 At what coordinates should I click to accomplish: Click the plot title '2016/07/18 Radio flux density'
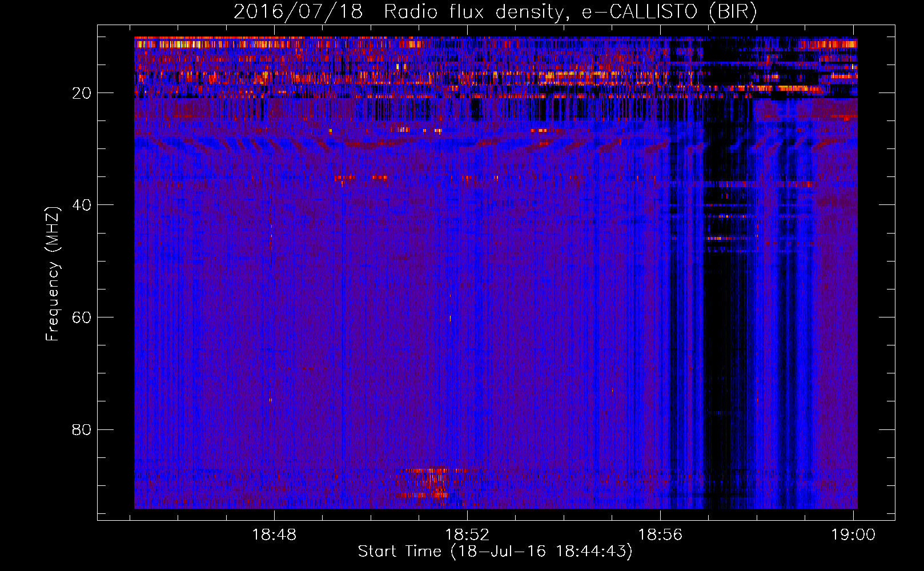pyautogui.click(x=495, y=11)
